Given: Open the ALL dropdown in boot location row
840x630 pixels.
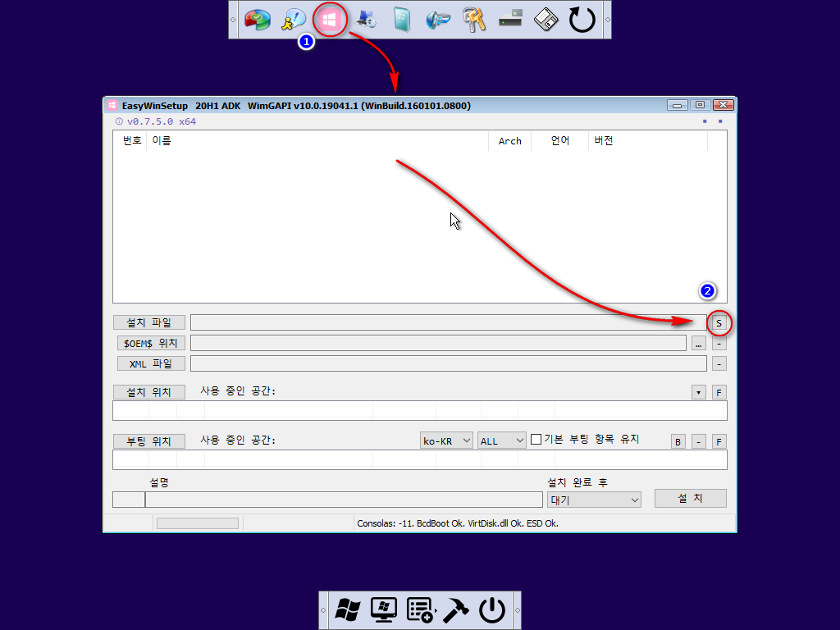Looking at the screenshot, I should (x=502, y=441).
